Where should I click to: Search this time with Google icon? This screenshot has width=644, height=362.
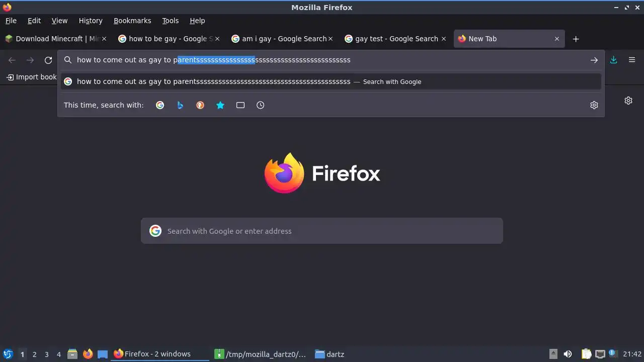click(160, 105)
